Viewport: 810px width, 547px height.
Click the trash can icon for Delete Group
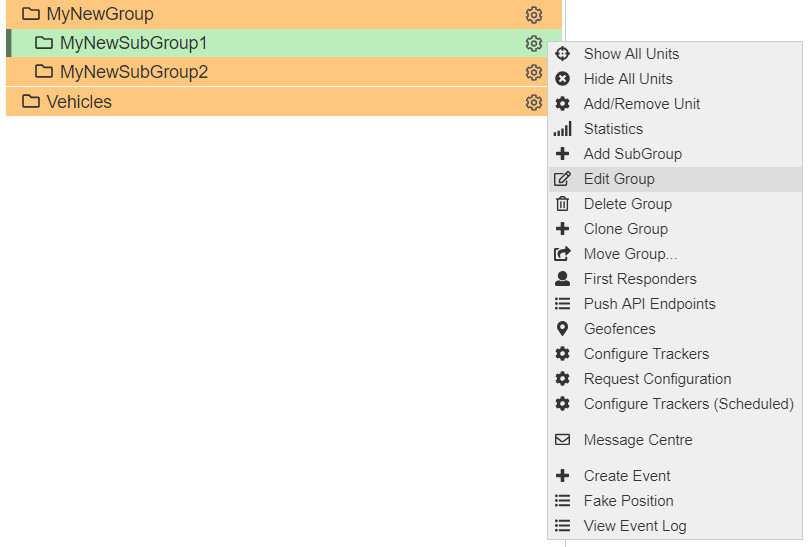[563, 204]
